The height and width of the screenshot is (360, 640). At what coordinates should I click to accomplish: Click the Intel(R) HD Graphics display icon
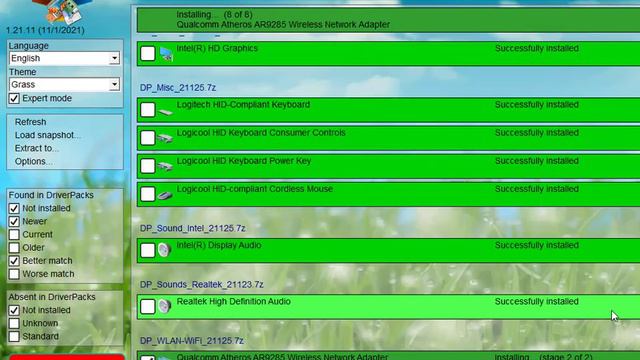166,54
